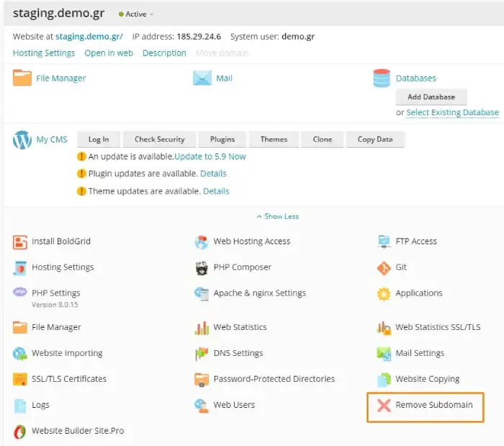Viewport: 504px width, 446px height.
Task: Click the Logs document icon
Action: (x=20, y=406)
